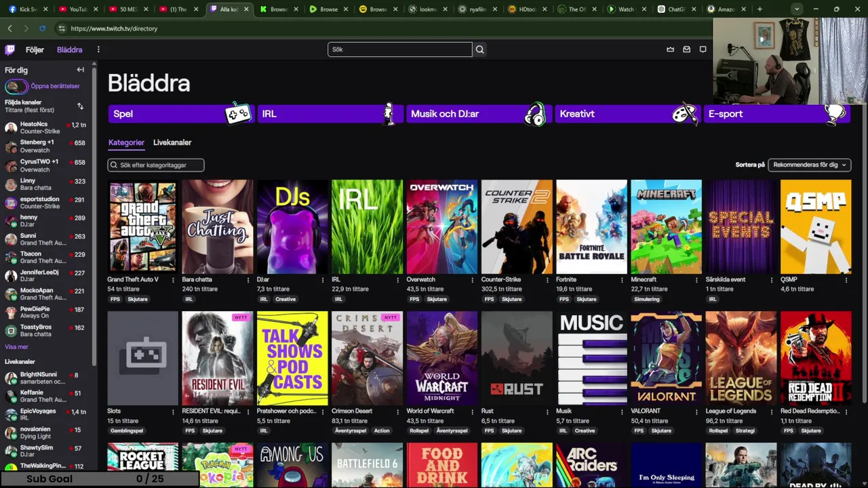Go back with browser back arrow

point(9,28)
